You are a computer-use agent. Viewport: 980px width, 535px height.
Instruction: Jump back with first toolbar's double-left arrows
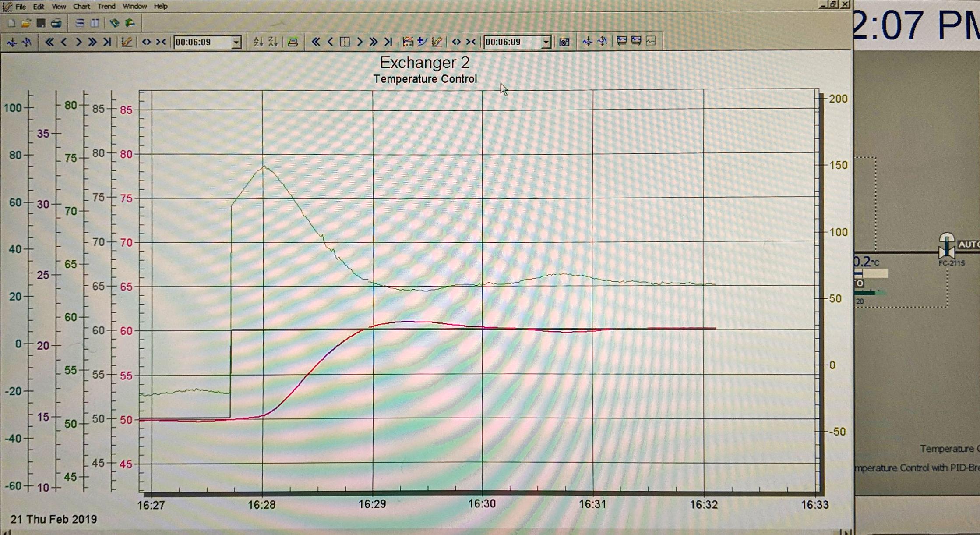point(49,42)
